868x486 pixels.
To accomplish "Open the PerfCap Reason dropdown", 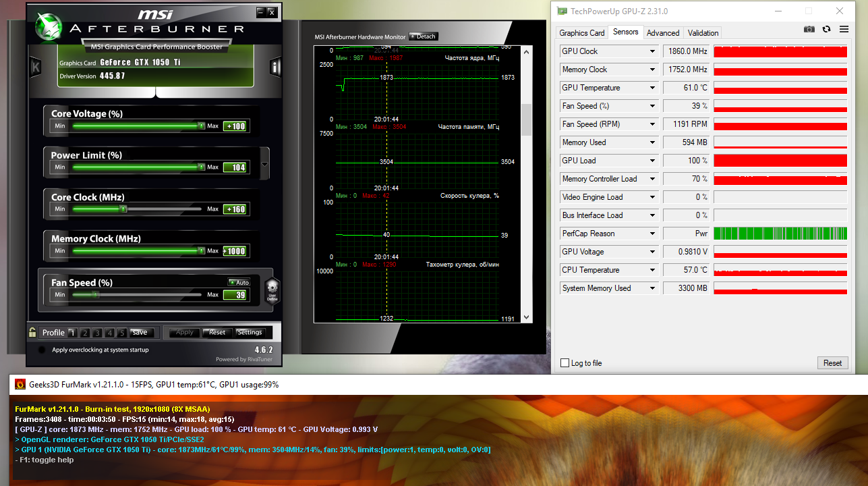I will coord(652,234).
